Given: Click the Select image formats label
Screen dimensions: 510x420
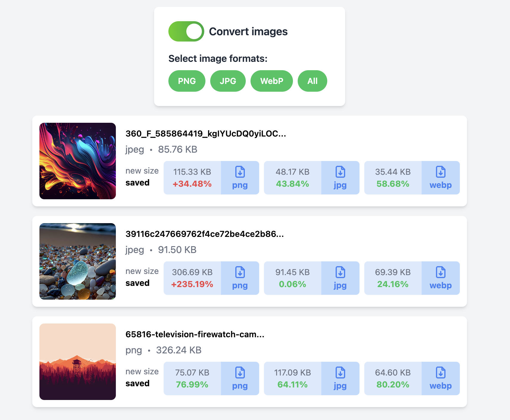Looking at the screenshot, I should click(218, 59).
